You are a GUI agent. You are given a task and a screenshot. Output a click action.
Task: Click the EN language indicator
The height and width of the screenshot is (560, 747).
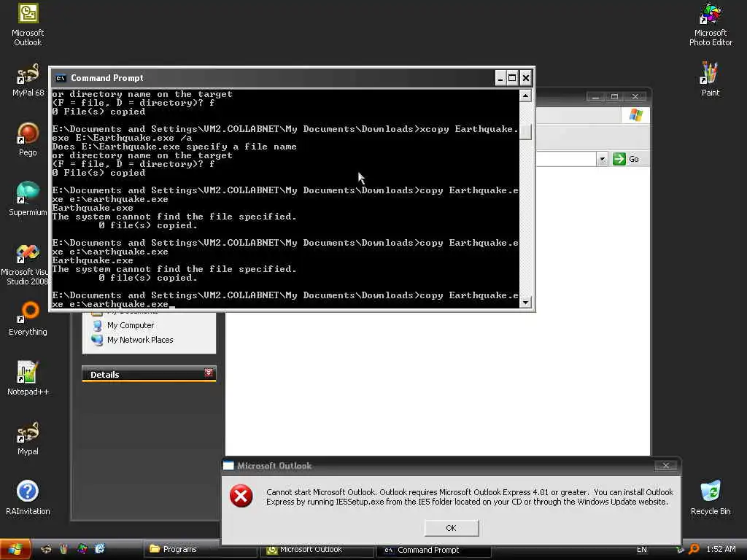(x=641, y=550)
